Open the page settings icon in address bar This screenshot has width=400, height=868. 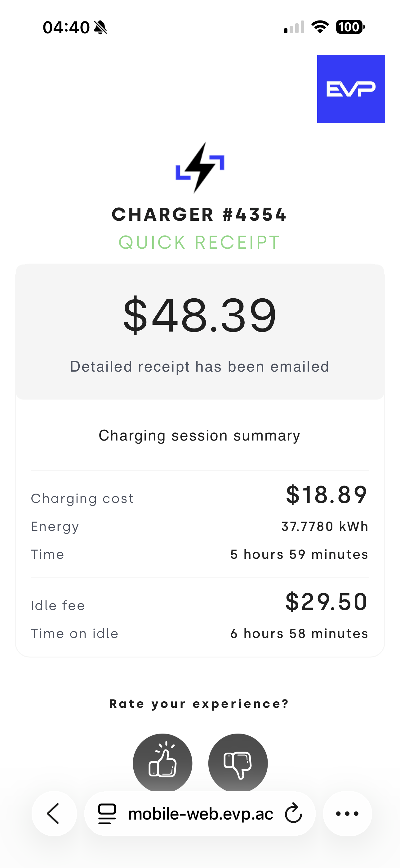(107, 813)
